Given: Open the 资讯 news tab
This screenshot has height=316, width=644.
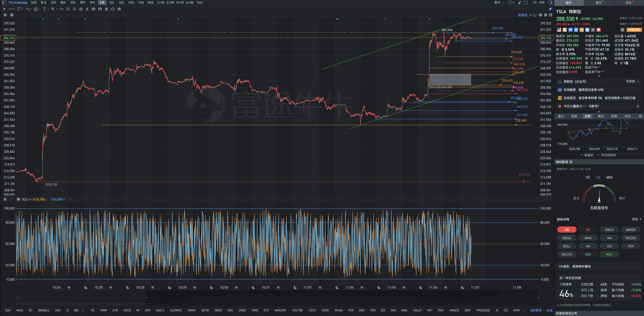Looking at the screenshot, I should pyautogui.click(x=599, y=3).
